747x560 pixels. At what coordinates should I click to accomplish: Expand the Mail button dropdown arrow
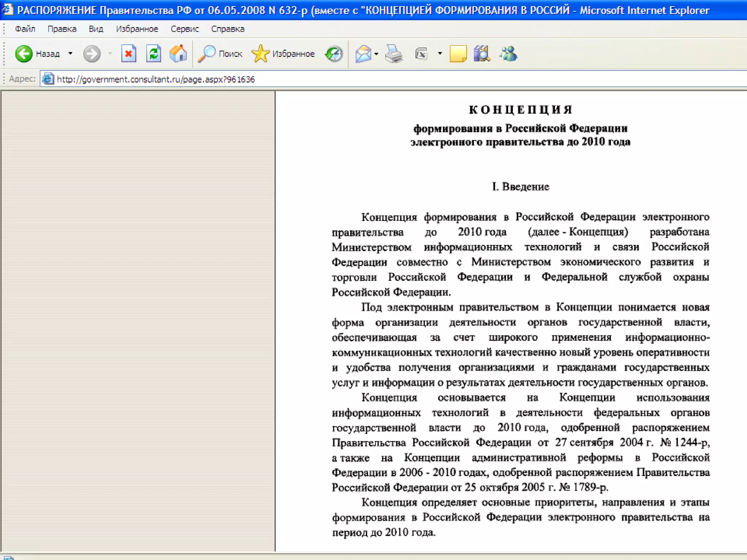pos(376,54)
